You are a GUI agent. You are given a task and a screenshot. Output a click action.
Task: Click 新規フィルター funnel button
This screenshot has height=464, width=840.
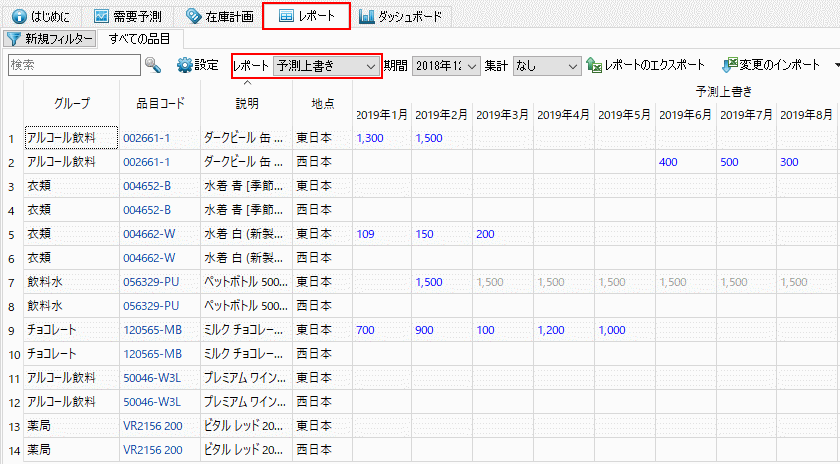coord(50,39)
